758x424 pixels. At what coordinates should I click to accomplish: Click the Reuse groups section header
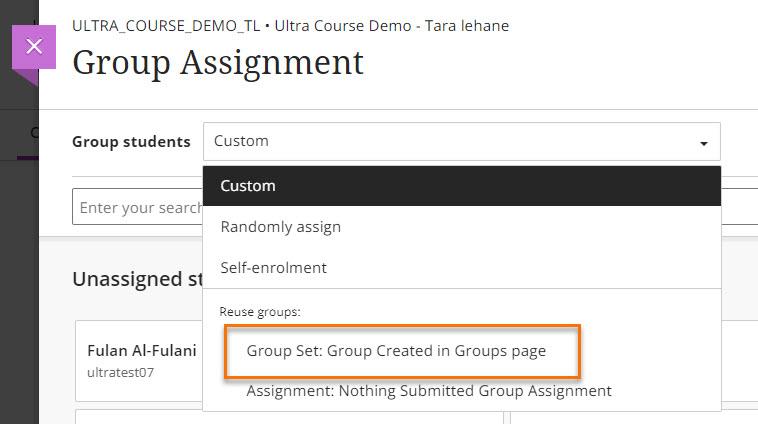260,312
